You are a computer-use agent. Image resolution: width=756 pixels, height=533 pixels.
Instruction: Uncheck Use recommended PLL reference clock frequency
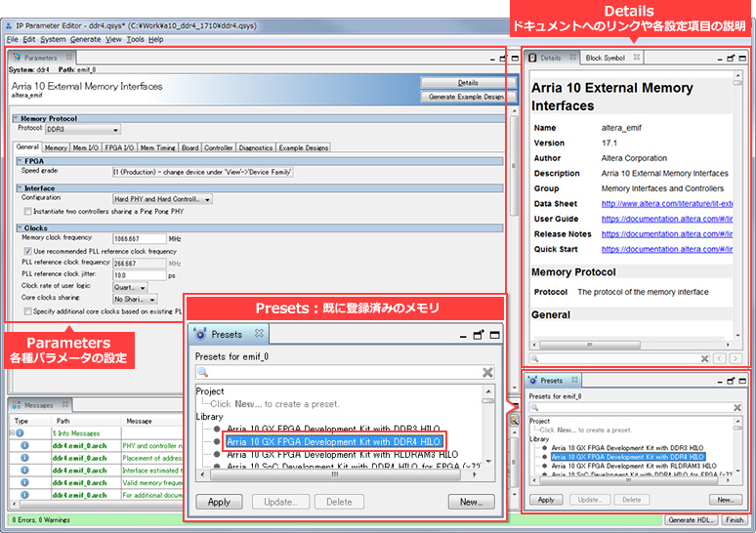(27, 251)
